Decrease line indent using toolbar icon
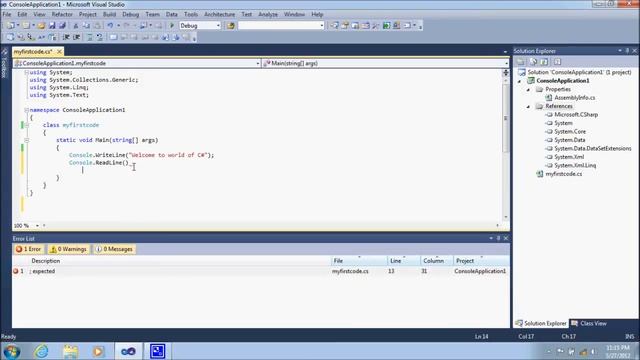 [x=66, y=38]
